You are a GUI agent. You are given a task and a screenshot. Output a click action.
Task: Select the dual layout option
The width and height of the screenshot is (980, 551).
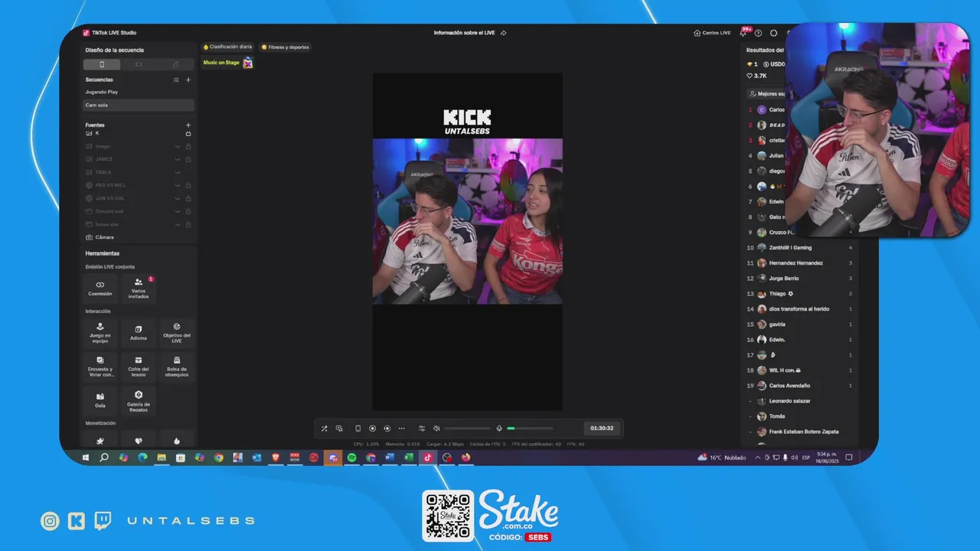pyautogui.click(x=175, y=64)
